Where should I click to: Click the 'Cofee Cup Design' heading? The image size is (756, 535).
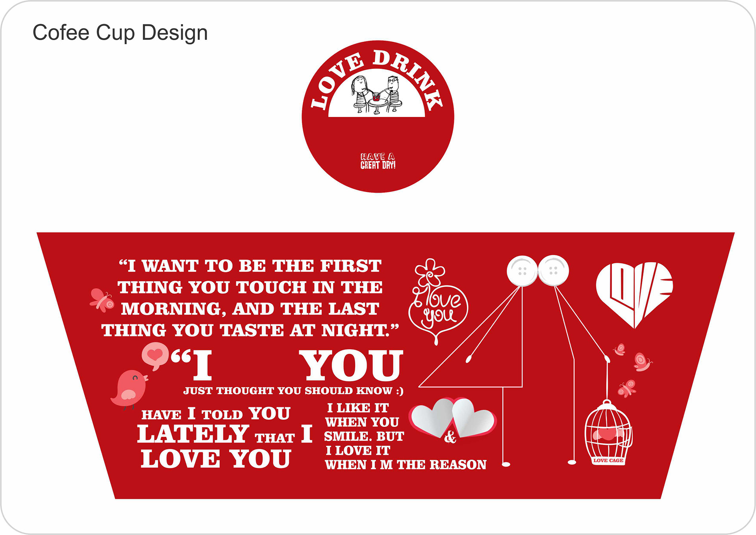pyautogui.click(x=120, y=33)
